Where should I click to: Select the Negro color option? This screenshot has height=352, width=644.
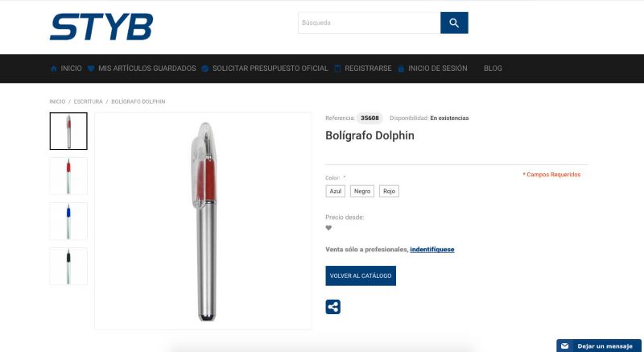(x=362, y=192)
